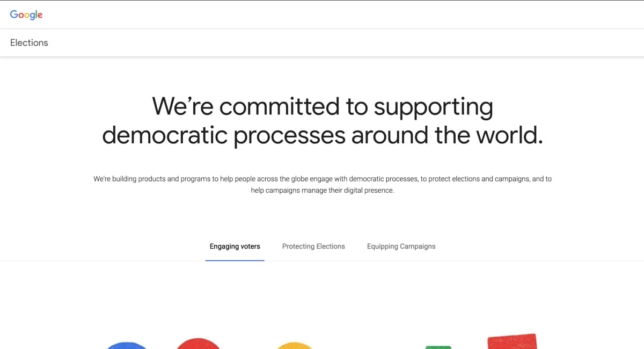Switch to the Protecting Elections tab
The width and height of the screenshot is (644, 349).
(x=313, y=246)
